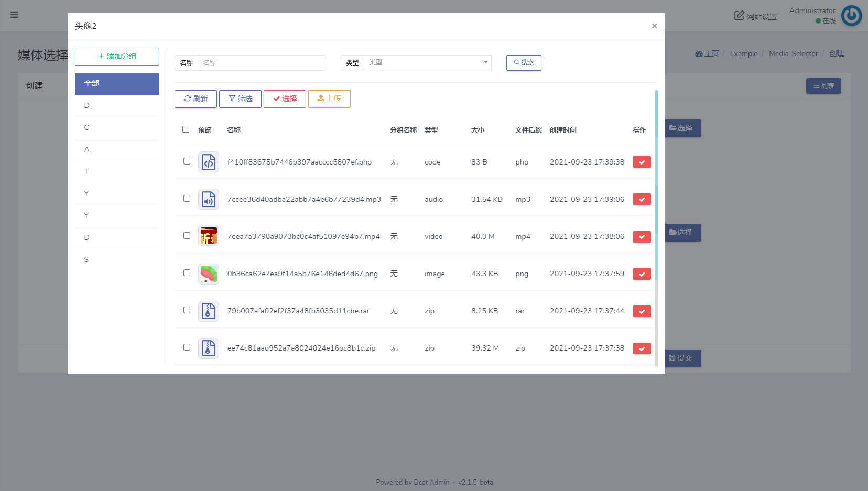This screenshot has width=868, height=491.
Task: Check the box for the rar file row
Action: tap(187, 310)
